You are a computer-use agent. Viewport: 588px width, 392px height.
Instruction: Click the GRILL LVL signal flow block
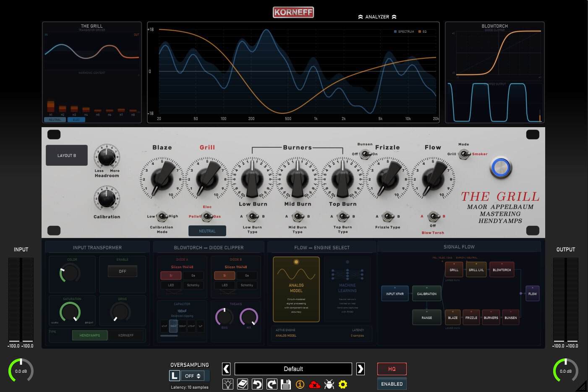point(476,270)
